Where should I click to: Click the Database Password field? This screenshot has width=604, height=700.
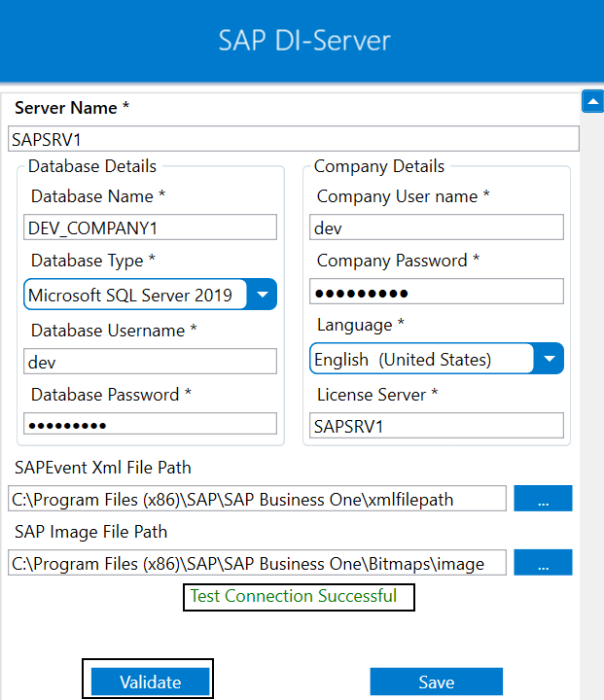pyautogui.click(x=151, y=424)
